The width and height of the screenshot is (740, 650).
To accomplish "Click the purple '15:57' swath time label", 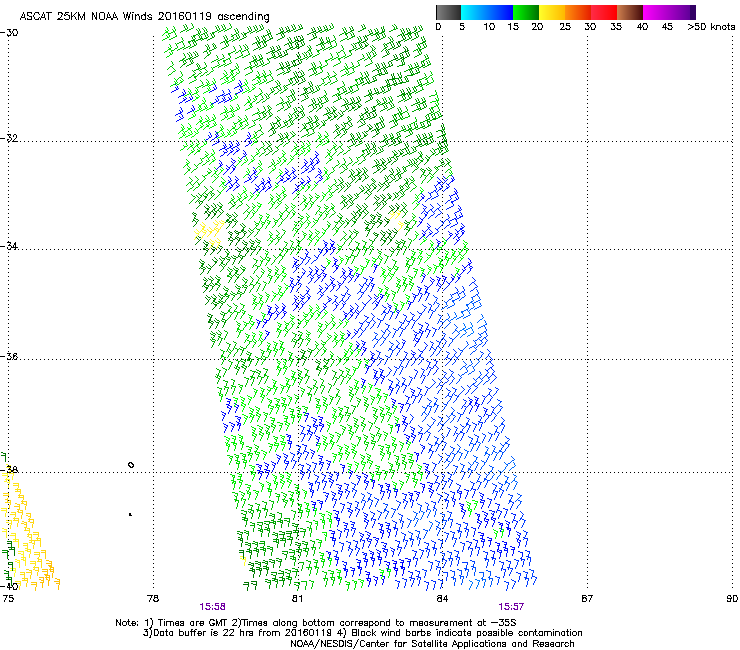I will [x=511, y=607].
